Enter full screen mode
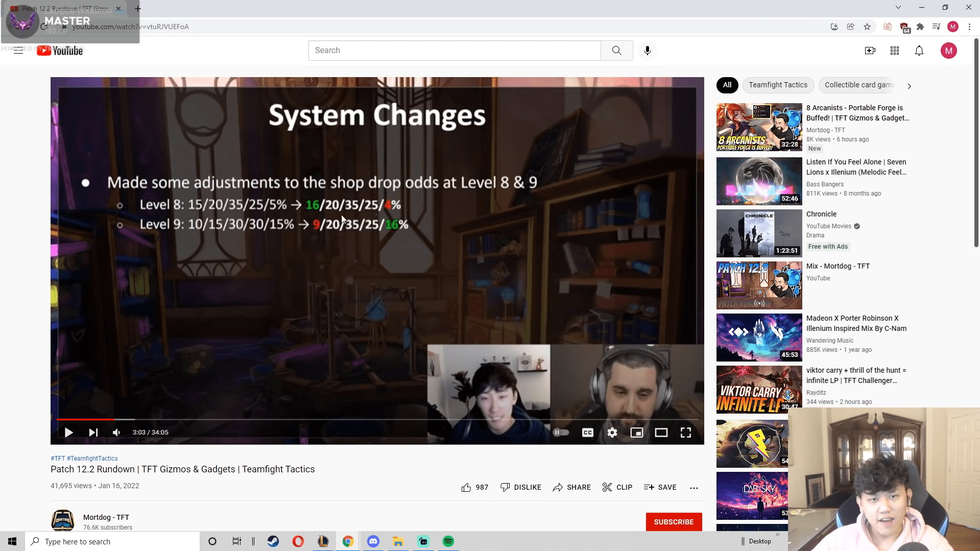980x551 pixels. pos(686,433)
